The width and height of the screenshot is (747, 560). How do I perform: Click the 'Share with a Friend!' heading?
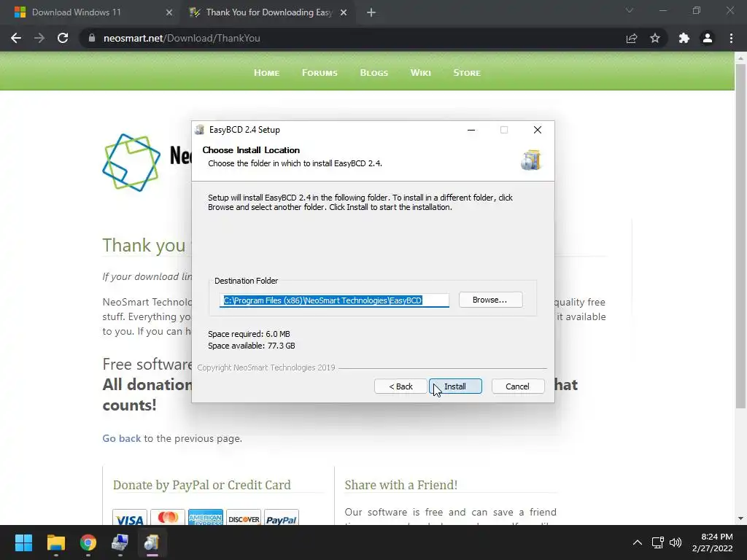click(401, 485)
